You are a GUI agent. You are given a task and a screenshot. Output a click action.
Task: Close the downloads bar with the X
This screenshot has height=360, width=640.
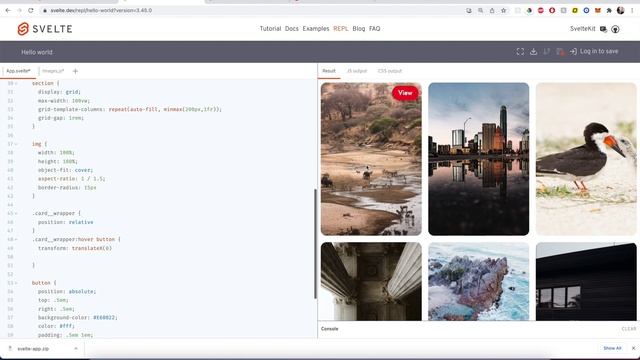(633, 348)
